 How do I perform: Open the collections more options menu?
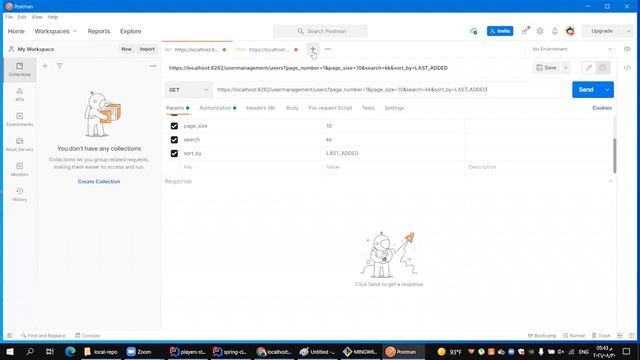(x=153, y=66)
